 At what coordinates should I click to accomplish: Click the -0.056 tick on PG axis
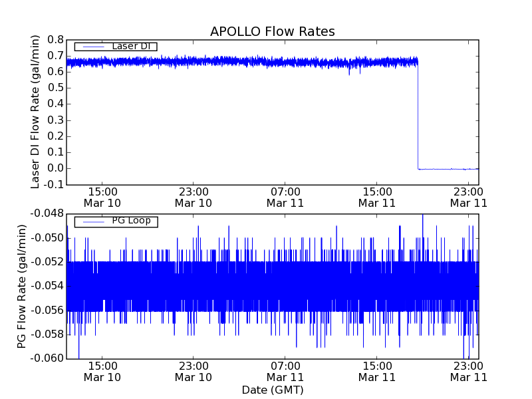pyautogui.click(x=47, y=311)
